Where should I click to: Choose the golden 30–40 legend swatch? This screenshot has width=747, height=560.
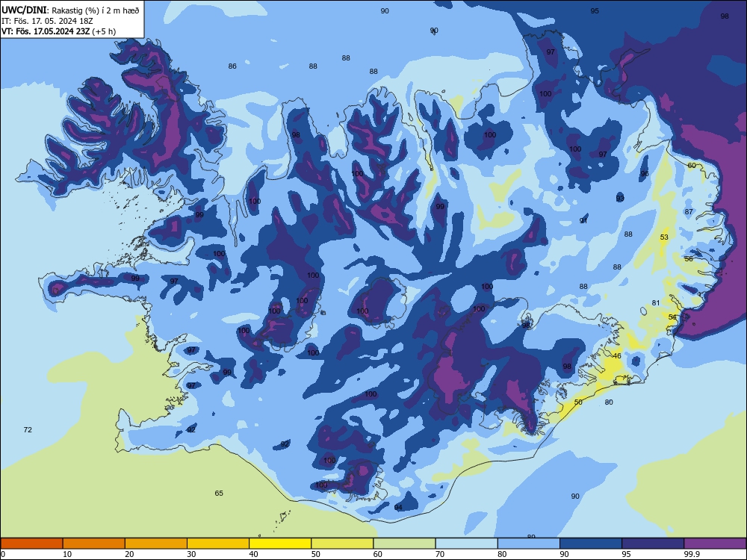pyautogui.click(x=218, y=544)
